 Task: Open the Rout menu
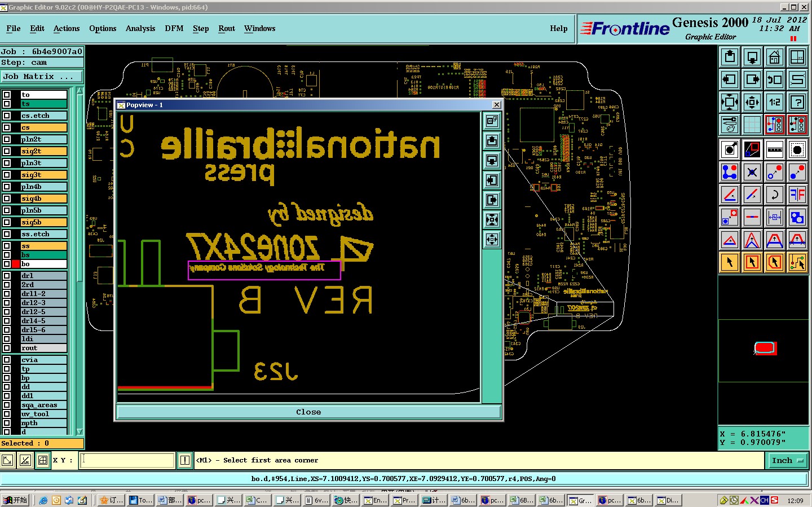coord(227,29)
